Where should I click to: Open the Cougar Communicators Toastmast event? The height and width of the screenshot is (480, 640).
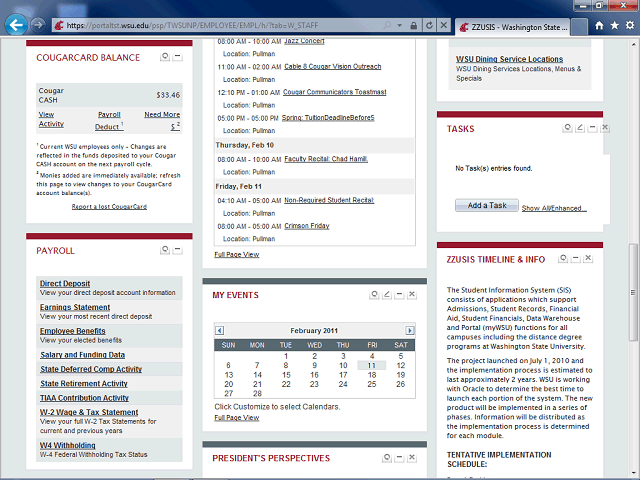coord(334,92)
